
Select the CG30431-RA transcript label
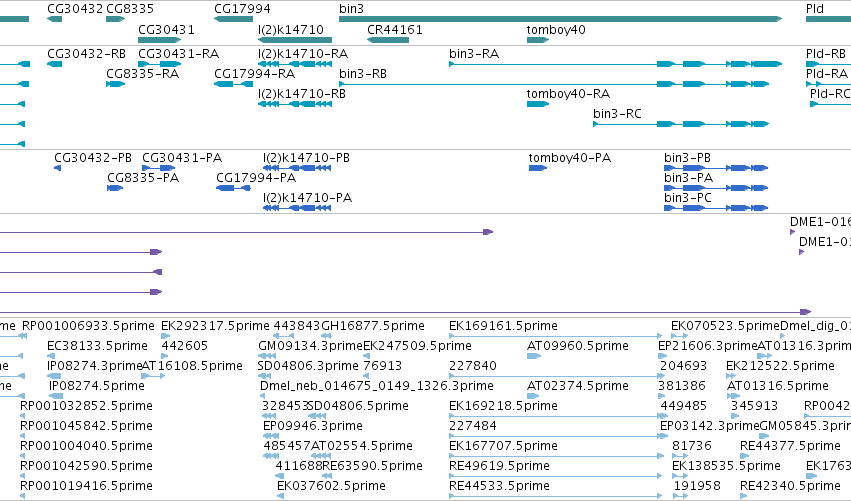coord(179,54)
